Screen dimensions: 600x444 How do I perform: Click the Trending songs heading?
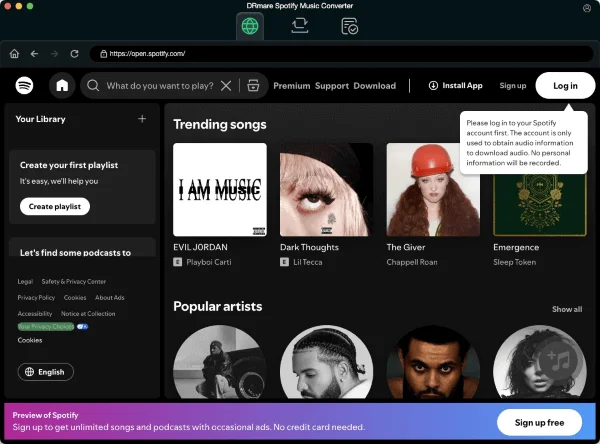[220, 124]
